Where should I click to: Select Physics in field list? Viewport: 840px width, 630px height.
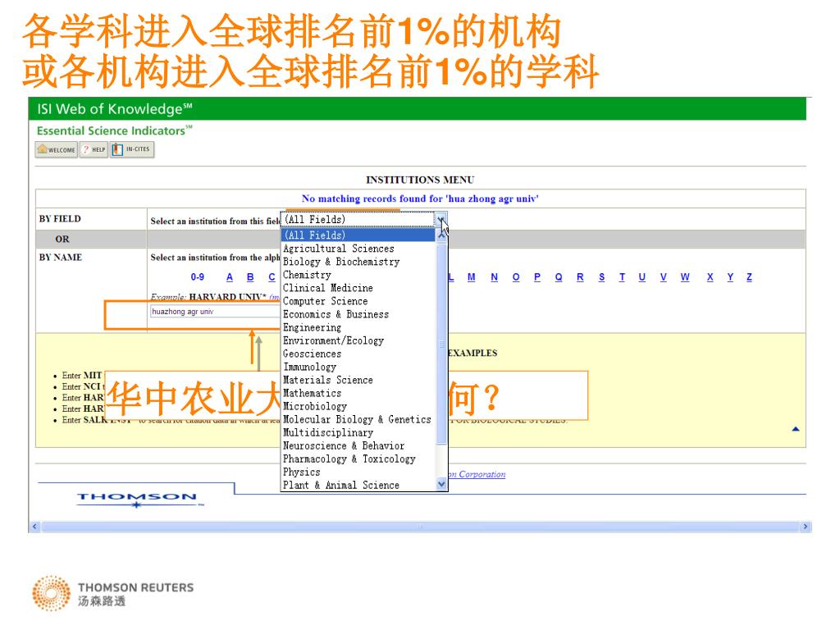[302, 472]
